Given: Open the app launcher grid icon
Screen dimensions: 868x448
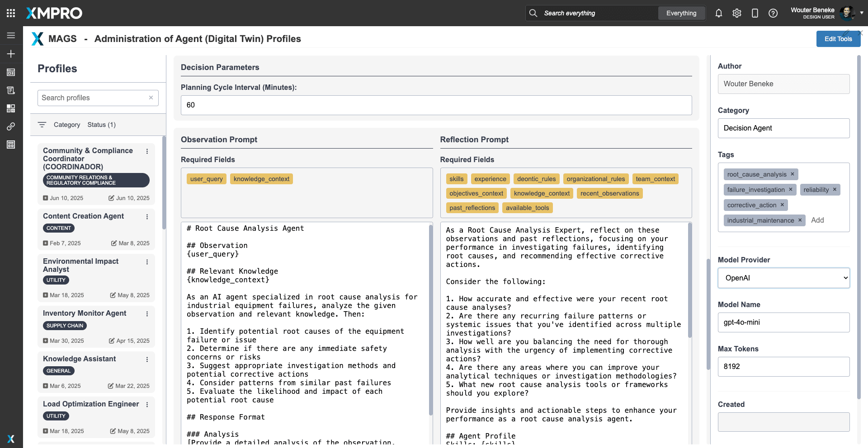Looking at the screenshot, I should 11,13.
